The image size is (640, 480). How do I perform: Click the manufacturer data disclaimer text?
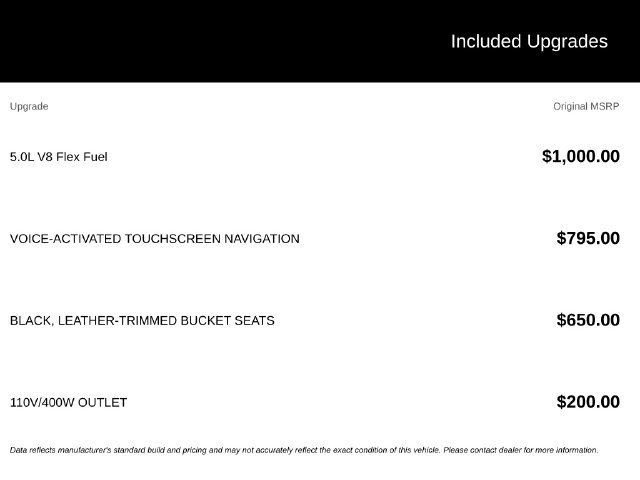(x=304, y=450)
